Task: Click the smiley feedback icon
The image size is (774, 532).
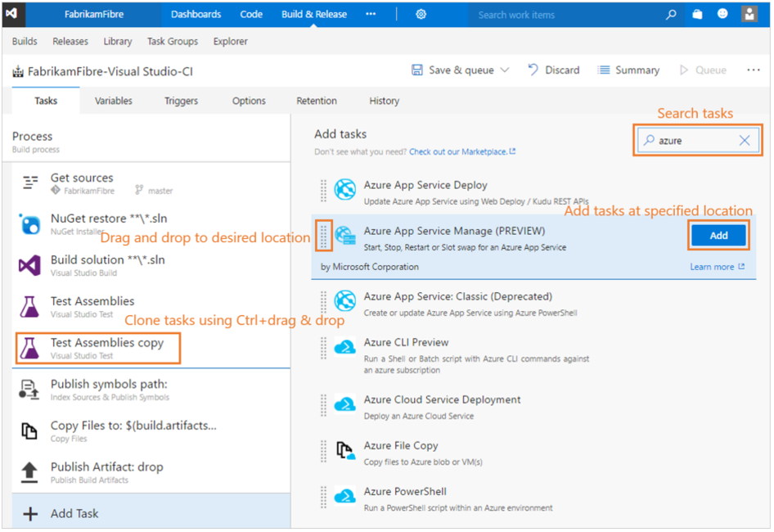Action: (x=722, y=14)
